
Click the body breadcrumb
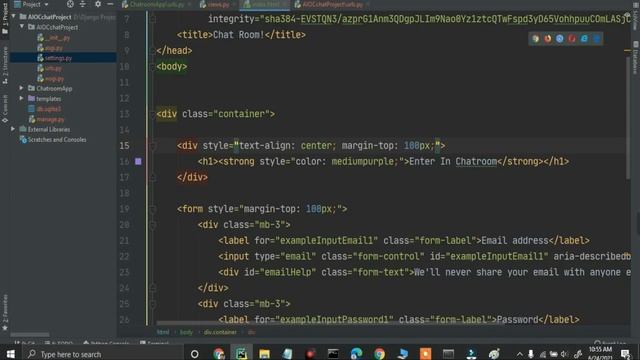186,332
